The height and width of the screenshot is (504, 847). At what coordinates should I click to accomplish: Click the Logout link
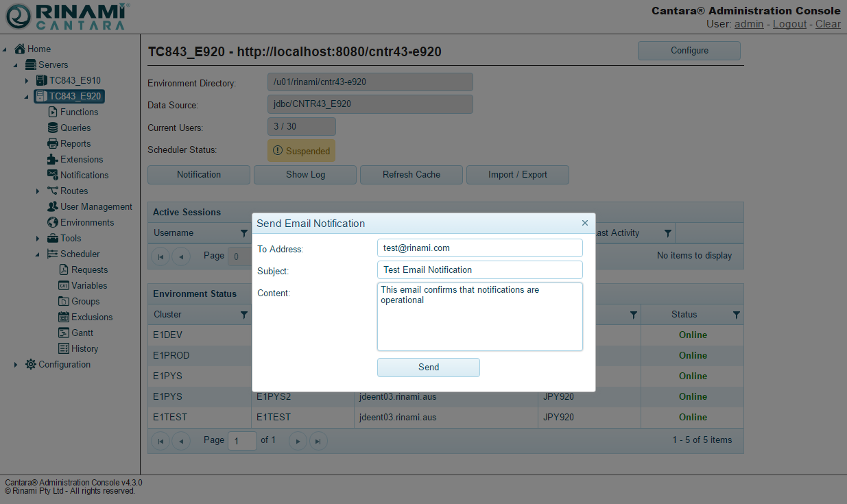(789, 24)
